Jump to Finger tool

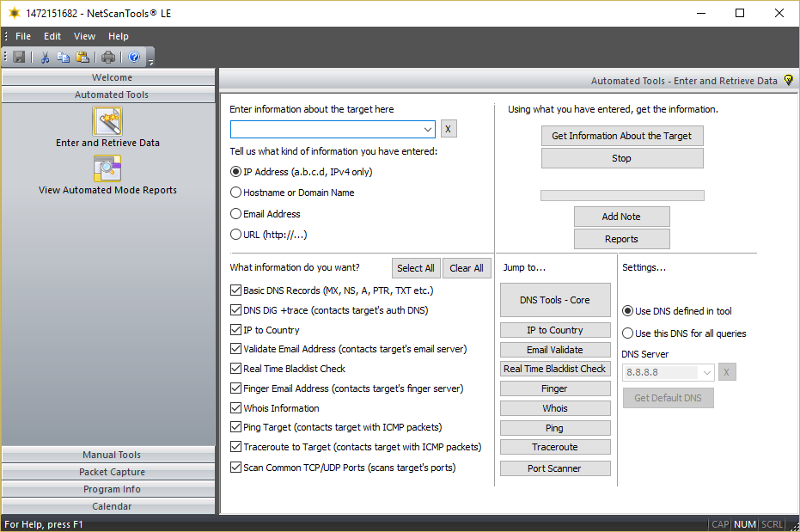point(555,388)
